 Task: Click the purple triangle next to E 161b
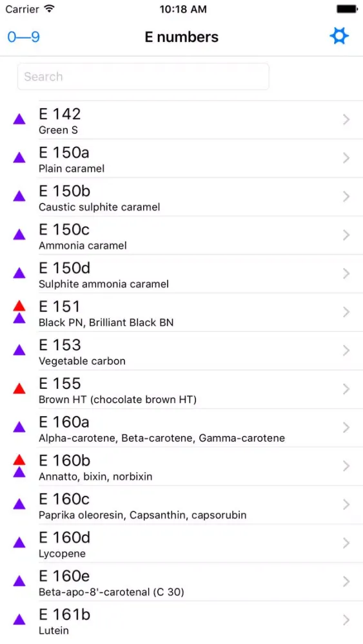(x=19, y=620)
